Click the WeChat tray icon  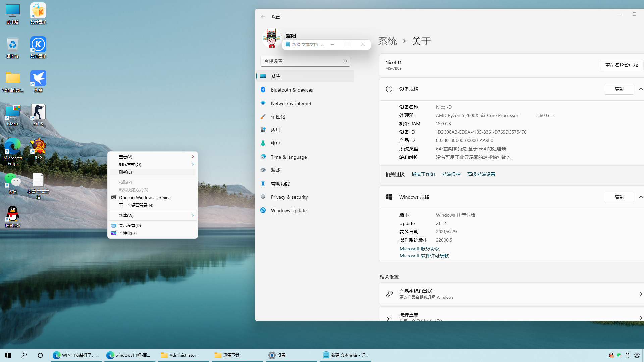coord(619,355)
